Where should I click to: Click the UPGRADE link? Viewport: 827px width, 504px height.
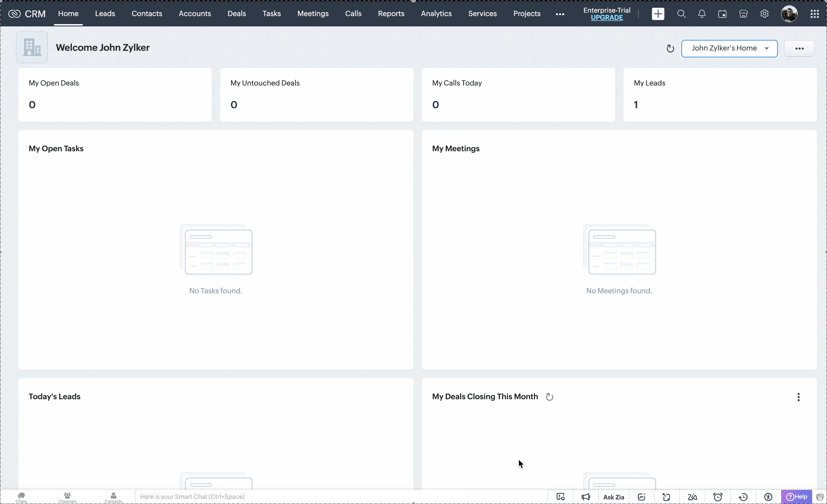point(607,18)
